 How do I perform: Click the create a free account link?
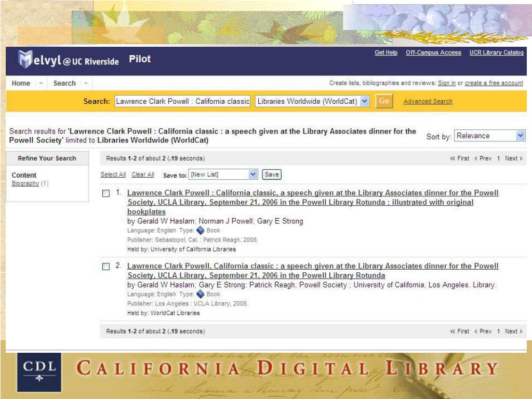click(494, 83)
